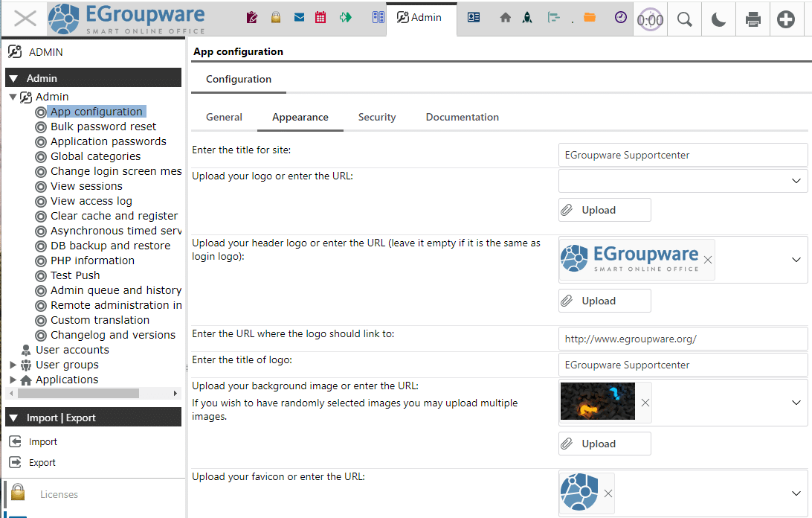812x518 pixels.
Task: Open the Addressbook contact card icon
Action: (x=474, y=16)
